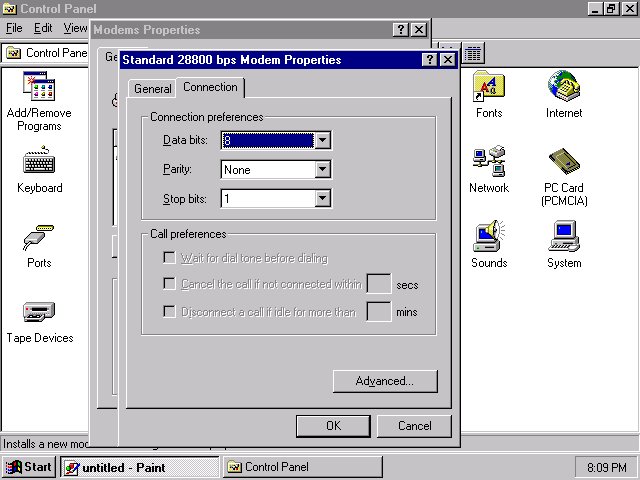Switch to untitled - Paint taskbar button
This screenshot has height=480, width=640.
[x=140, y=467]
